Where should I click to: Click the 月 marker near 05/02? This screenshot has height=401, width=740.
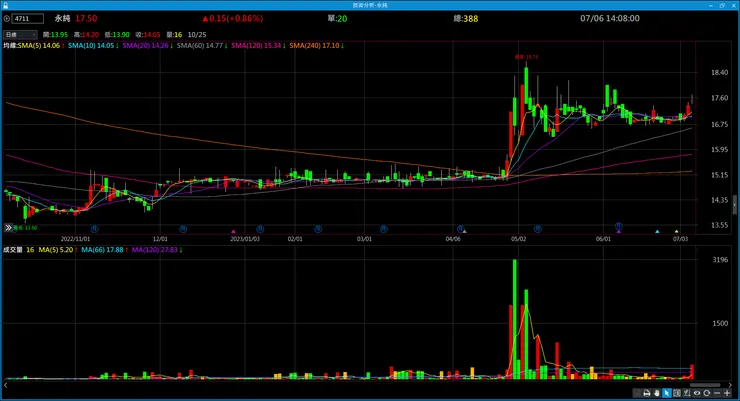(x=538, y=229)
